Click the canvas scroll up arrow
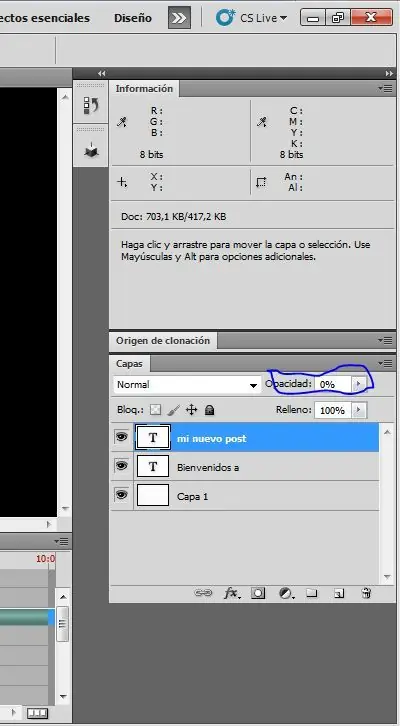Screen dimensions: 400x726 [64, 96]
